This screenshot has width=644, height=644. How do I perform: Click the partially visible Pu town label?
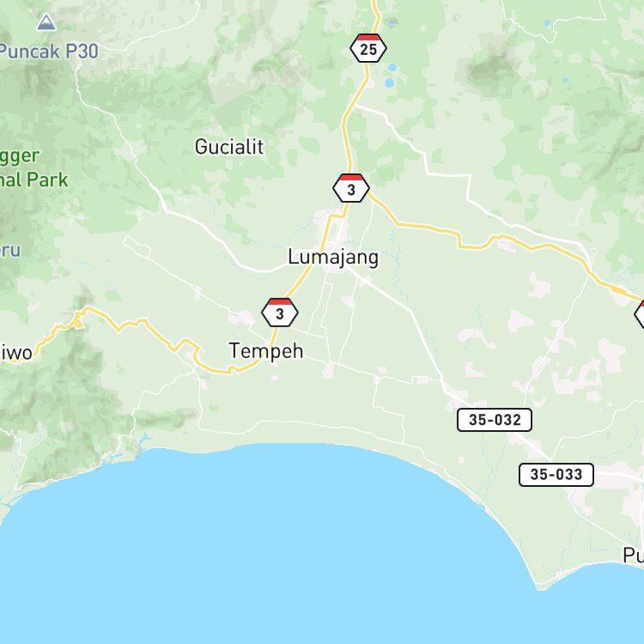634,556
